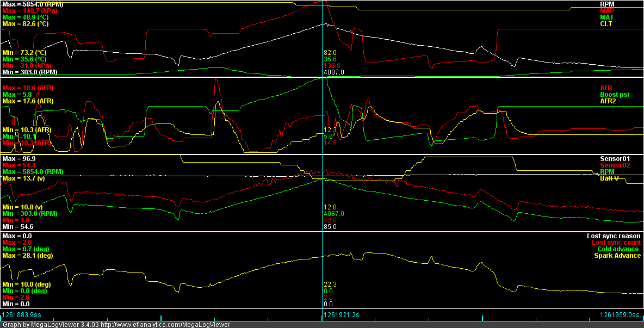Click the Spark Advance legend label
The image size is (644, 328).
click(617, 256)
